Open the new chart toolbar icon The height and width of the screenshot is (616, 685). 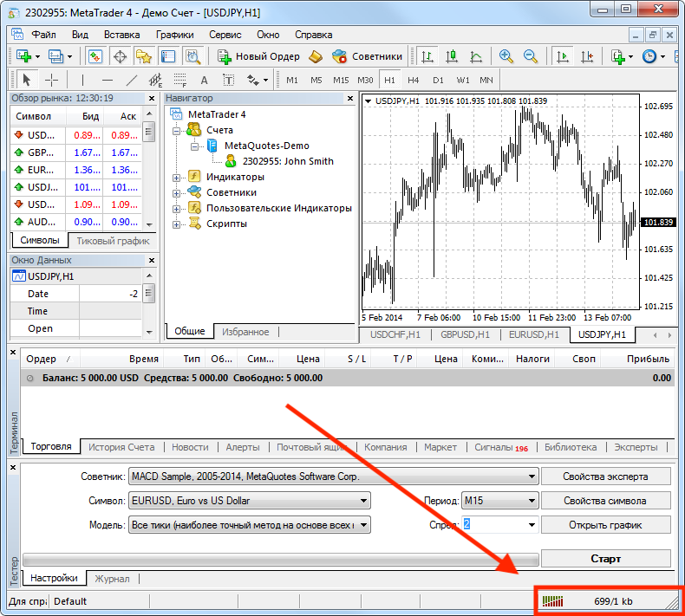[x=24, y=56]
